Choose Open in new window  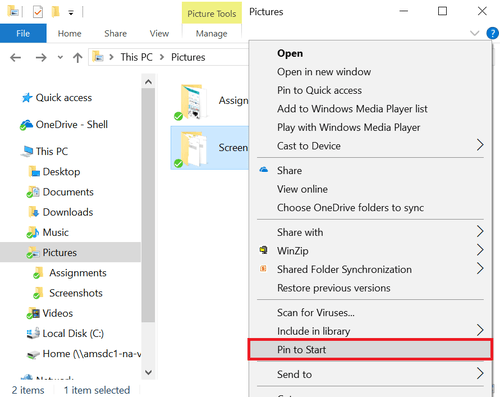point(324,72)
